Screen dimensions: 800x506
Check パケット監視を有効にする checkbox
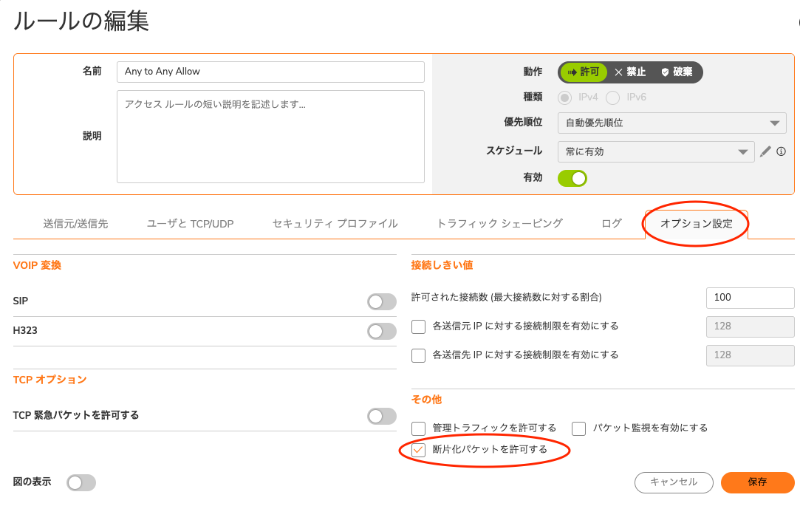[579, 428]
